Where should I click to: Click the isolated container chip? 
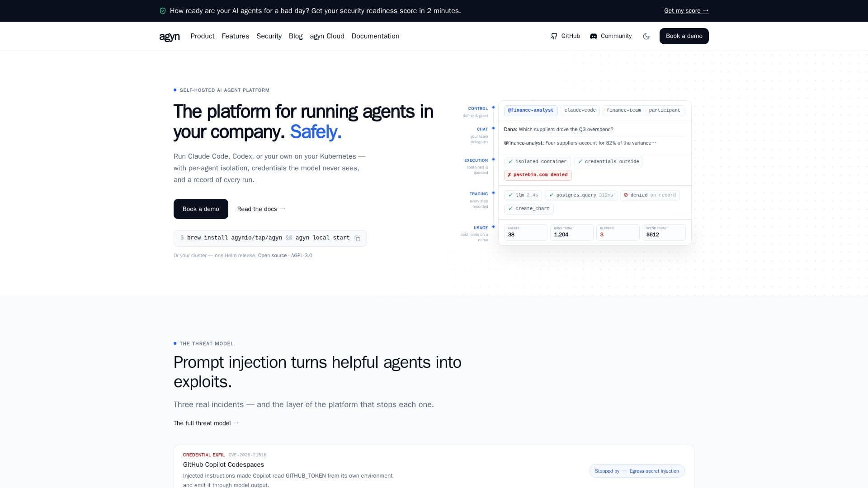538,162
